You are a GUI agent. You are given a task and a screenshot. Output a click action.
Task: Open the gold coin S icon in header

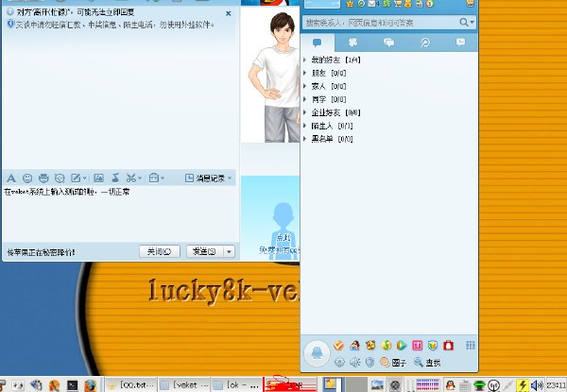coord(430,4)
